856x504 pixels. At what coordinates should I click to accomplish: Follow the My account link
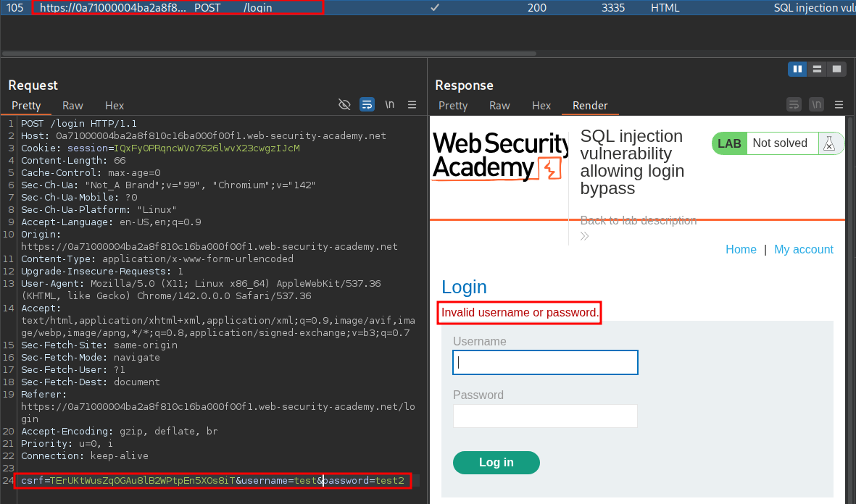[x=803, y=249]
